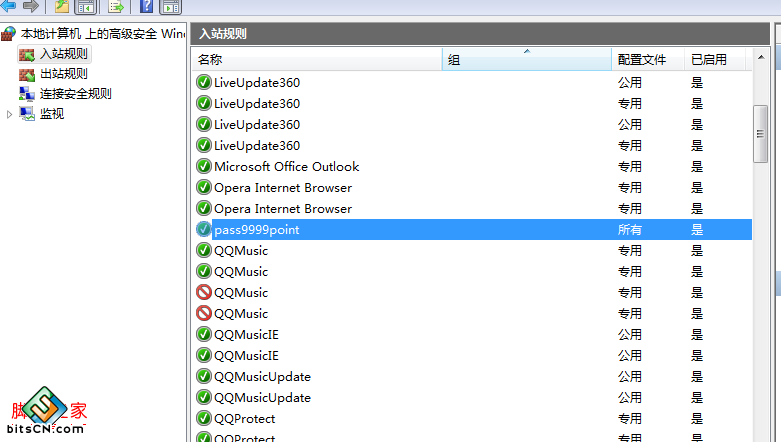This screenshot has width=781, height=442.
Task: Click the 专用 profile cell of Microsoft Office Outlook
Action: tap(630, 166)
